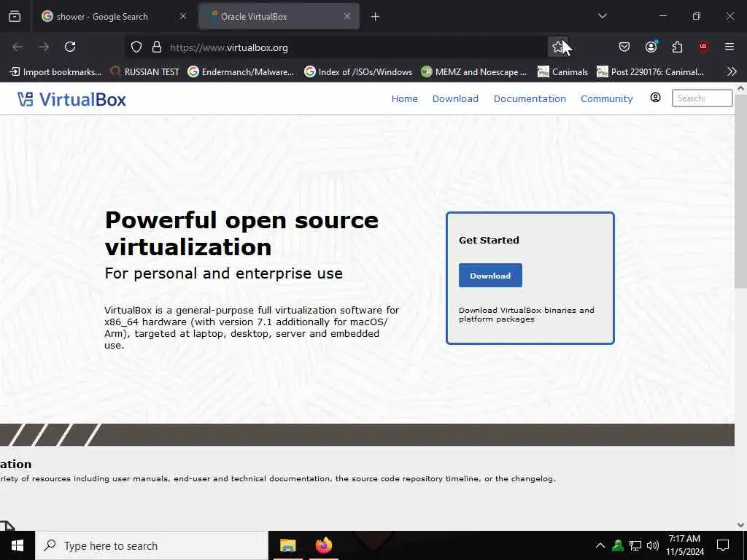Go forward one page

44,47
